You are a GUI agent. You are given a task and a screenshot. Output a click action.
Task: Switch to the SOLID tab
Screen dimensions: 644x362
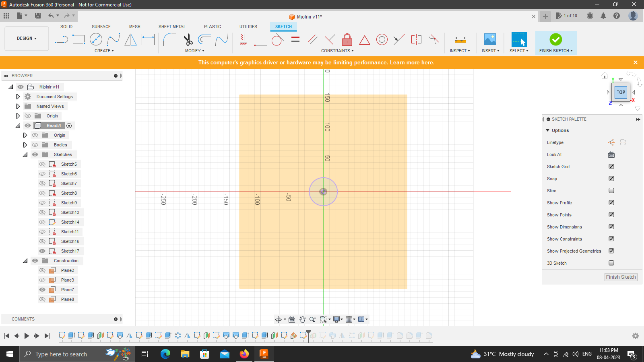tap(66, 27)
